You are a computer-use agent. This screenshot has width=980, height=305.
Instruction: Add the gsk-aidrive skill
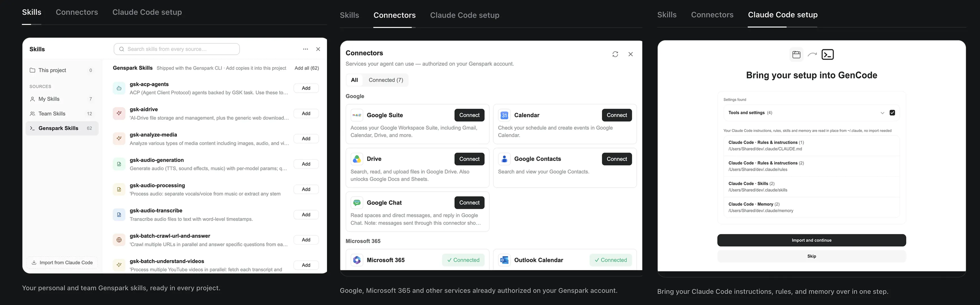pos(306,113)
